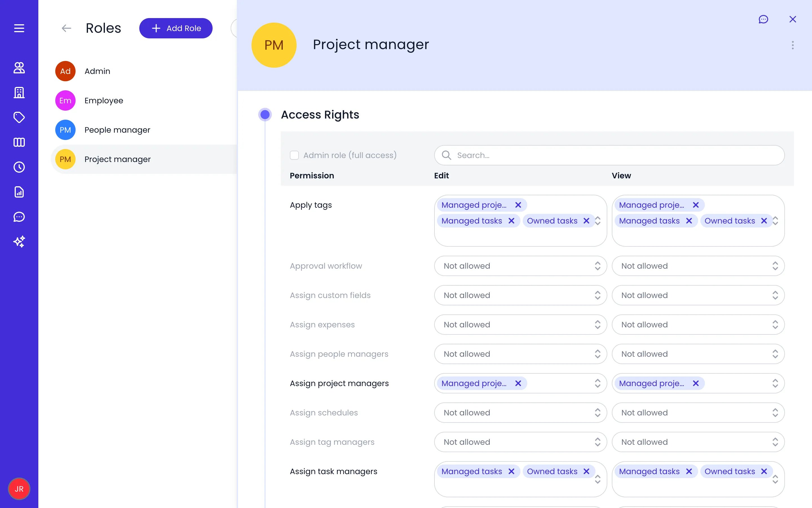The image size is (812, 508).
Task: Open the Assign schedules Edit dropdown
Action: click(x=520, y=413)
